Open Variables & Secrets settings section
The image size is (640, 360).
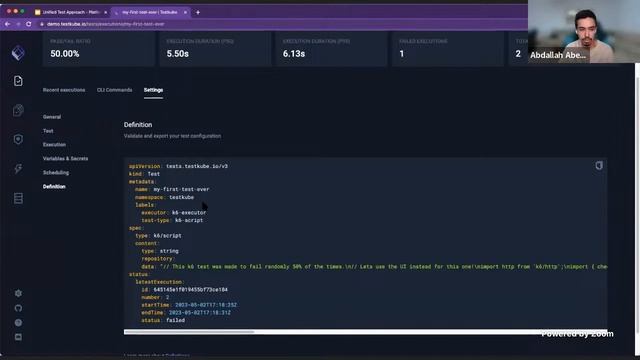[65, 159]
